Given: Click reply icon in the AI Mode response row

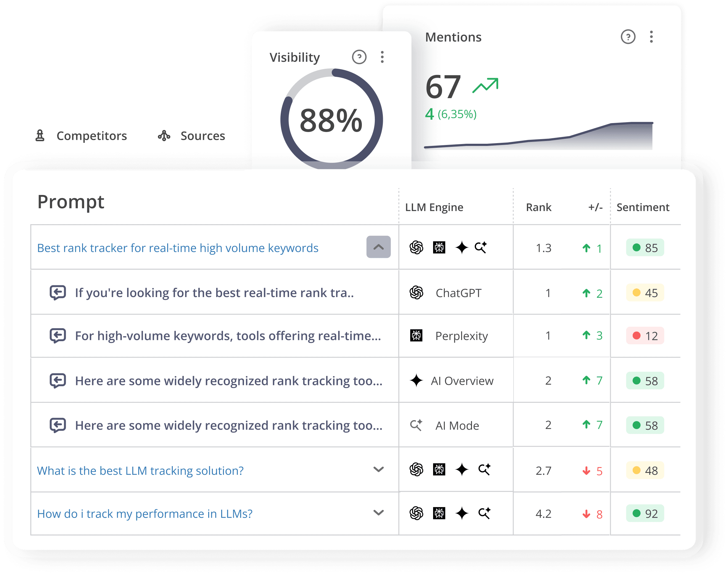Looking at the screenshot, I should coord(58,425).
